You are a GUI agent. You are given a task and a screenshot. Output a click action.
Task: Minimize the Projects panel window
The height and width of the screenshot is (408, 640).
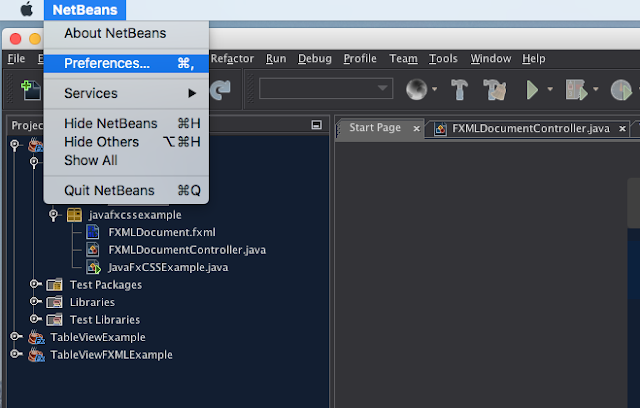coord(316,125)
